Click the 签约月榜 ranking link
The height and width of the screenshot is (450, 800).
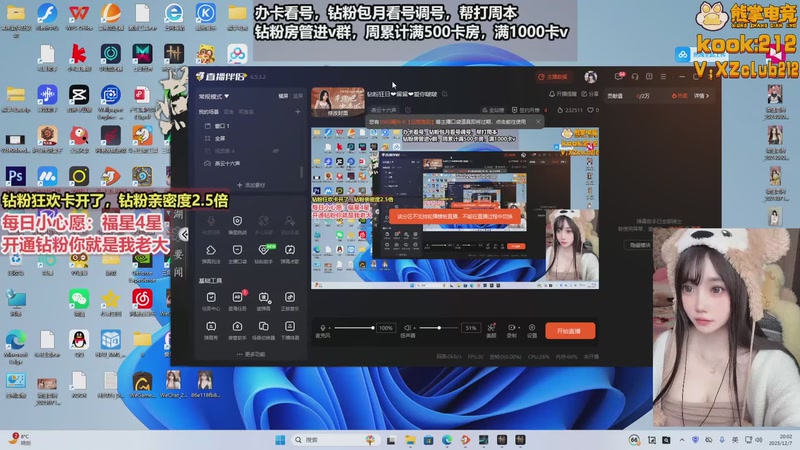[526, 110]
